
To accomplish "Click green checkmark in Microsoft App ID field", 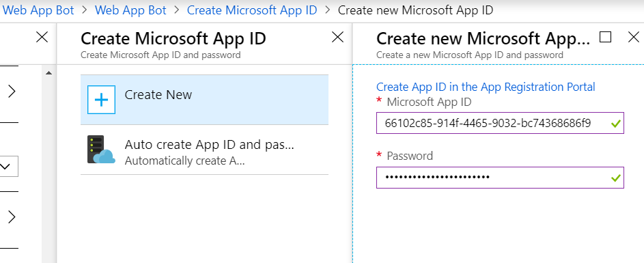I will (615, 123).
